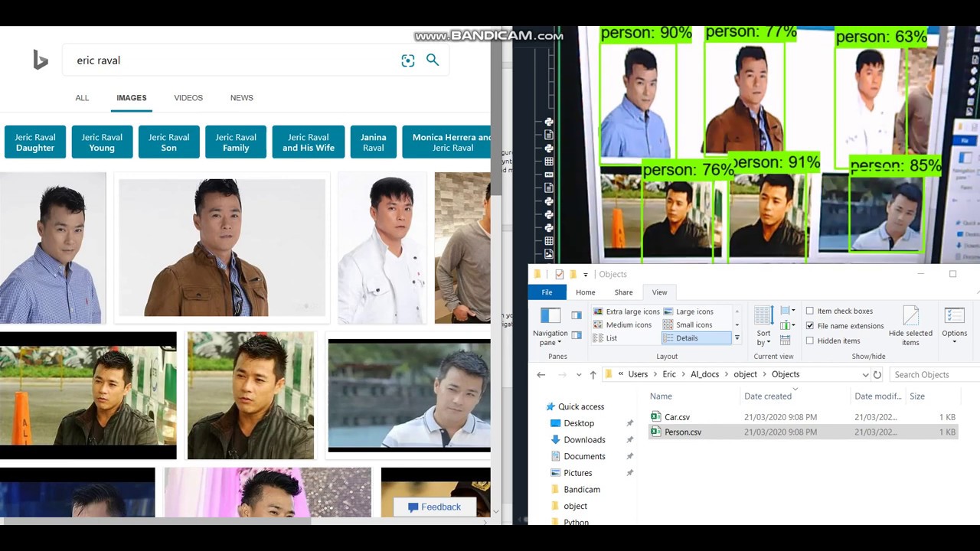The width and height of the screenshot is (980, 551).
Task: Click the Quick access star icon
Action: pos(550,407)
